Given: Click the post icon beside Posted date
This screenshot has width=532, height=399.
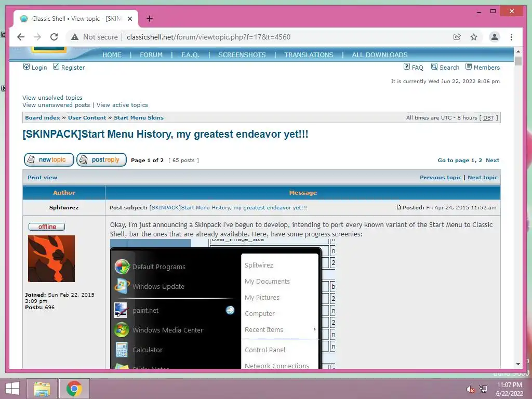Looking at the screenshot, I should pos(398,207).
